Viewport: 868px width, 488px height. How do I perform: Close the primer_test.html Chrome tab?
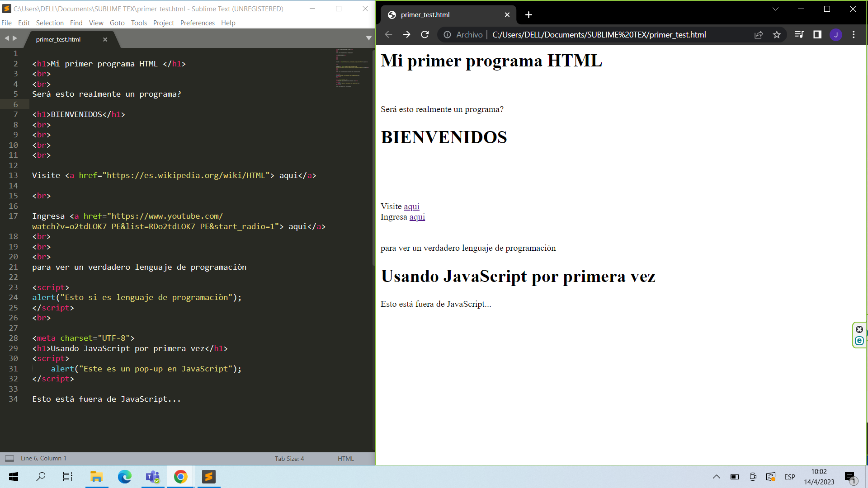click(x=507, y=15)
